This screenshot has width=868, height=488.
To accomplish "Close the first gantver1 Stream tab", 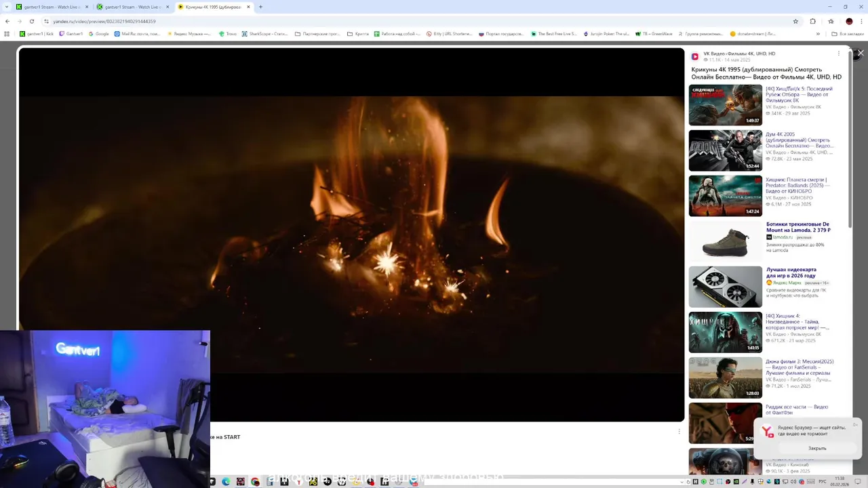I will [x=87, y=7].
